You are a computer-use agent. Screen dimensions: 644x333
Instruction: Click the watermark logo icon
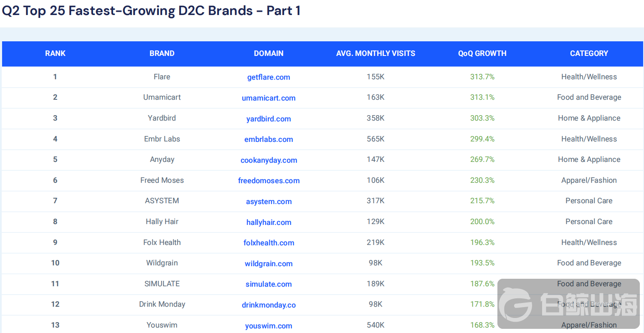pos(516,304)
